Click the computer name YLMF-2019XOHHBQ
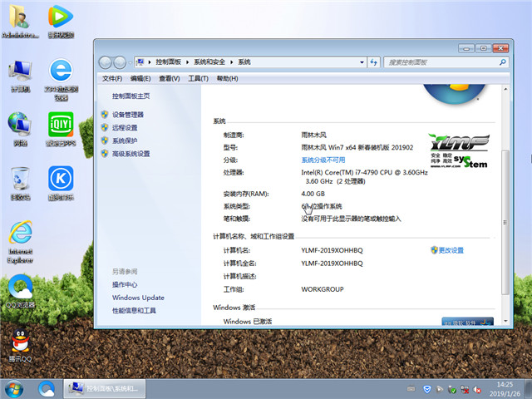This screenshot has height=399, width=532. point(332,250)
